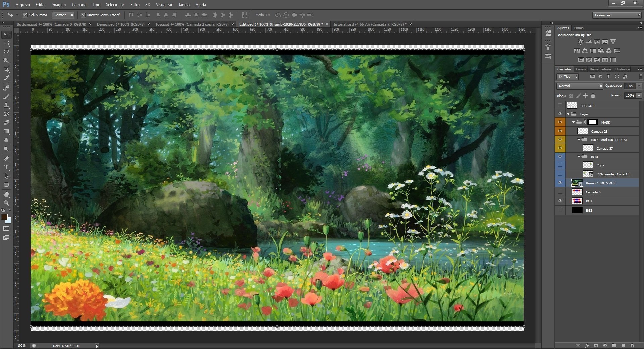Hide the BG1 layer
Viewport: 644px width, 349px height.
[560, 201]
